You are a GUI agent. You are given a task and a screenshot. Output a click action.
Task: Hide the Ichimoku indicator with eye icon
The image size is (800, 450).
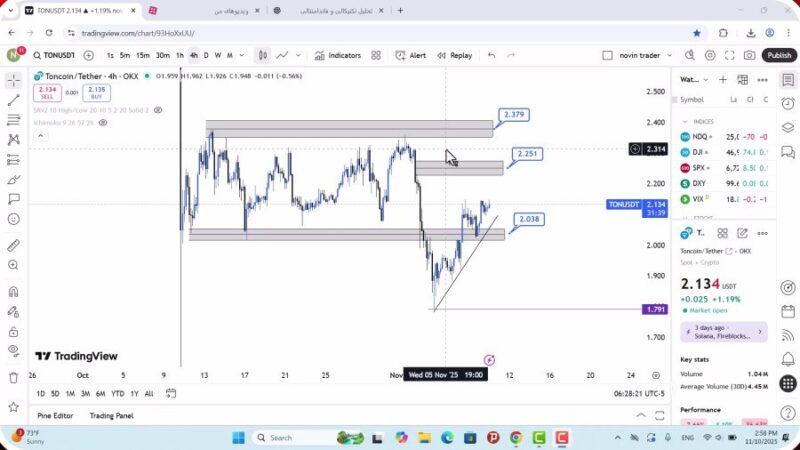[x=103, y=123]
